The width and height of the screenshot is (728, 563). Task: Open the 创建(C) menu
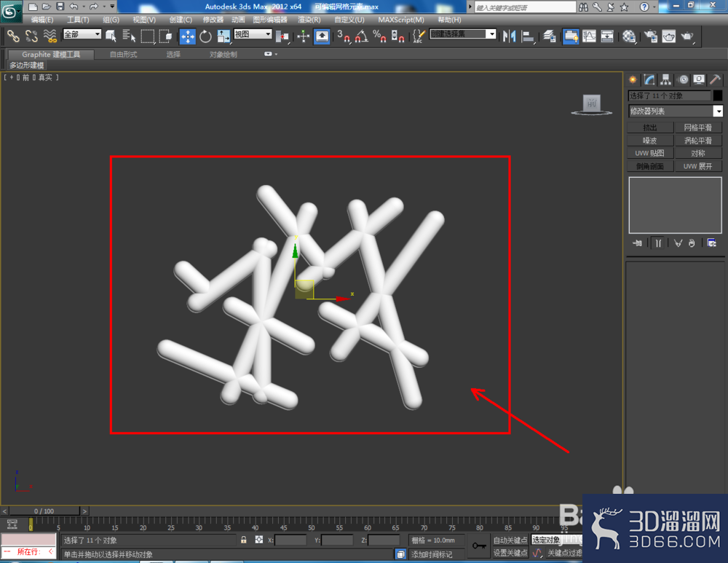181,20
